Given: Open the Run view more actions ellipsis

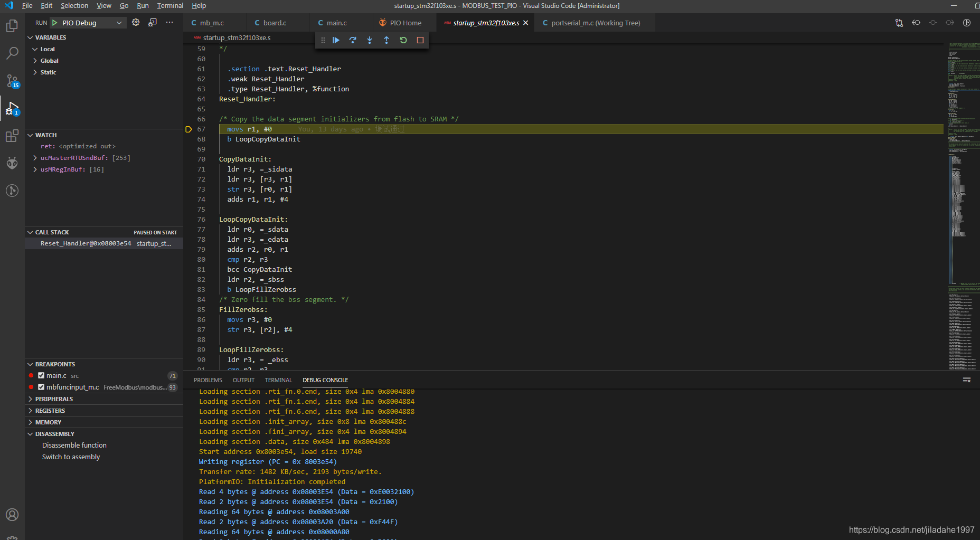Looking at the screenshot, I should pos(169,22).
